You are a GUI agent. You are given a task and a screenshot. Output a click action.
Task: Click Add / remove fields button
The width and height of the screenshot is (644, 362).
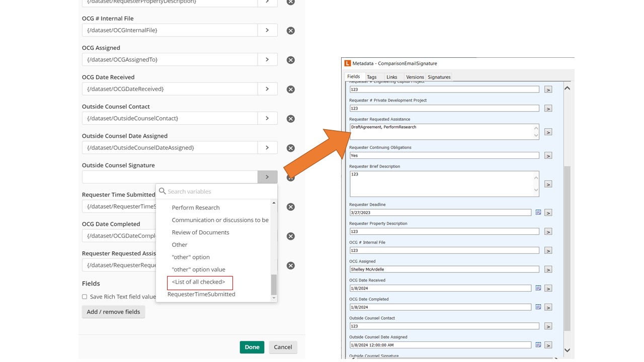tap(113, 312)
